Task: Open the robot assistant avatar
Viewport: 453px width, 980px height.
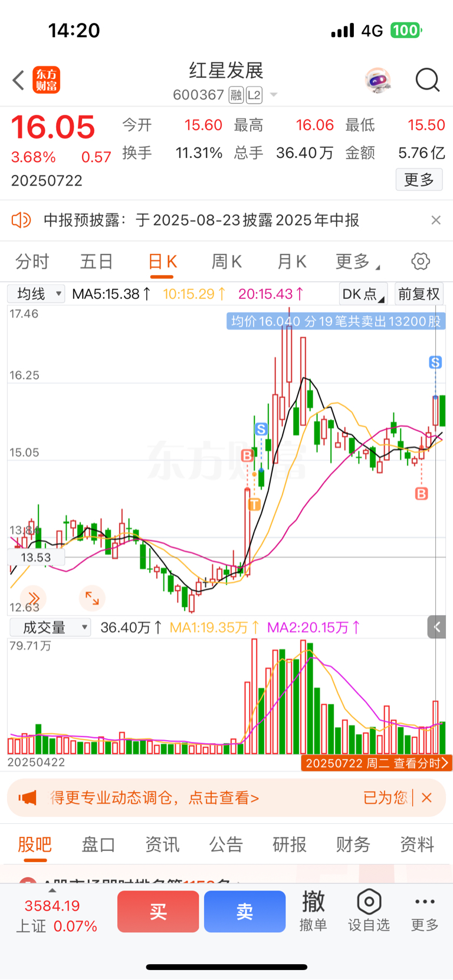Action: point(377,80)
